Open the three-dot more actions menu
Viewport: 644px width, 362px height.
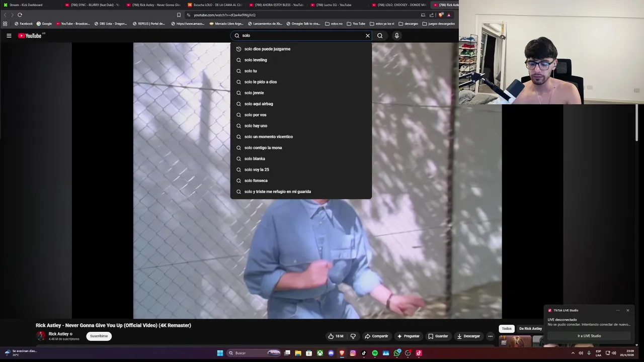(490, 336)
